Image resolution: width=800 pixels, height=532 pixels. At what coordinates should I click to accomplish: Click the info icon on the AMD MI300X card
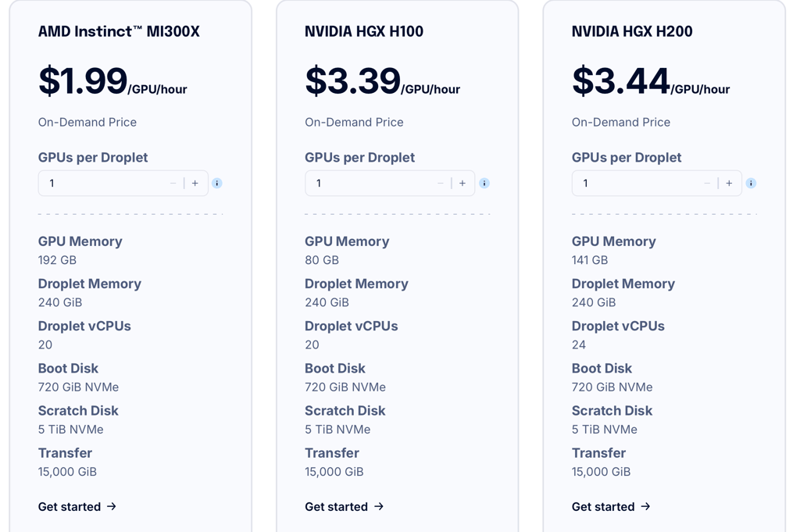click(x=217, y=183)
